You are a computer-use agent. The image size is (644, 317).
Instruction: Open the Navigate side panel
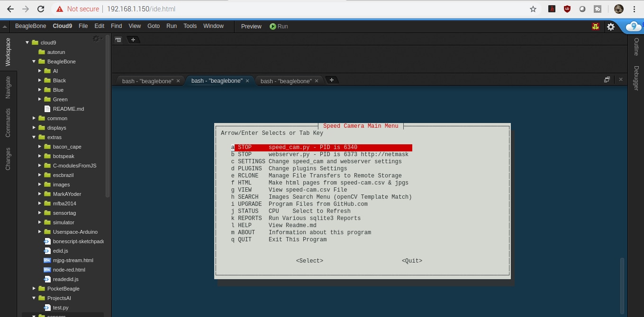[8, 87]
